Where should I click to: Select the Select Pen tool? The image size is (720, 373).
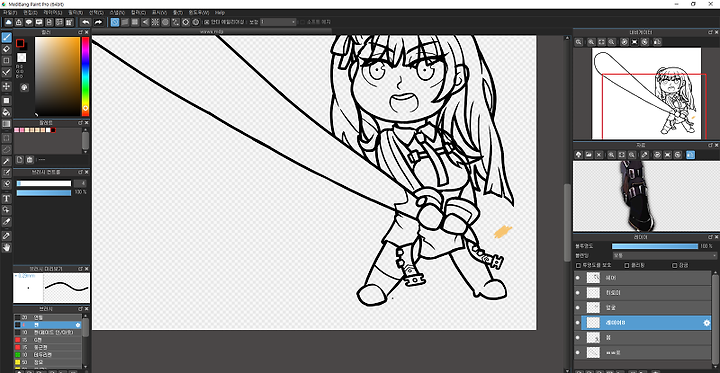pos(6,173)
